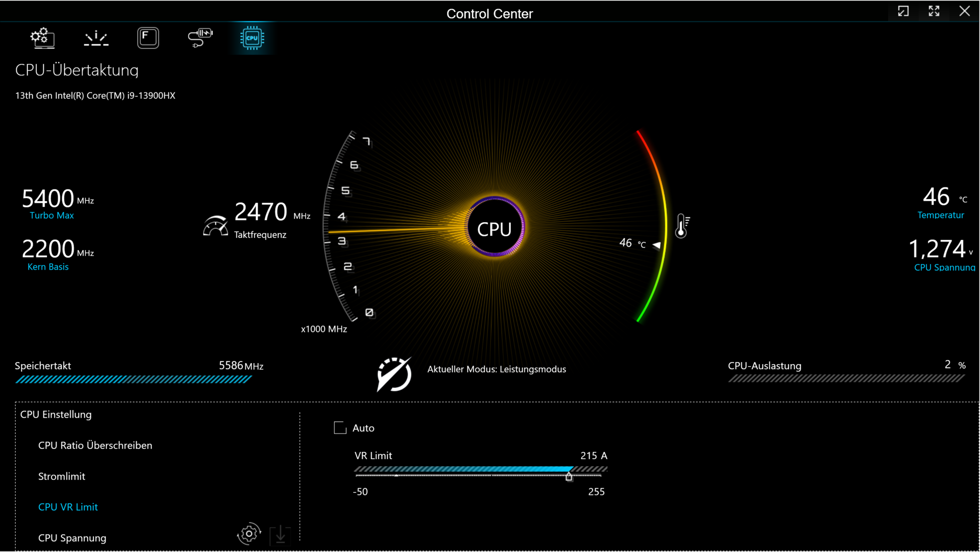Open the LED lighting tab icon
This screenshot has height=552, width=980.
pyautogui.click(x=96, y=38)
